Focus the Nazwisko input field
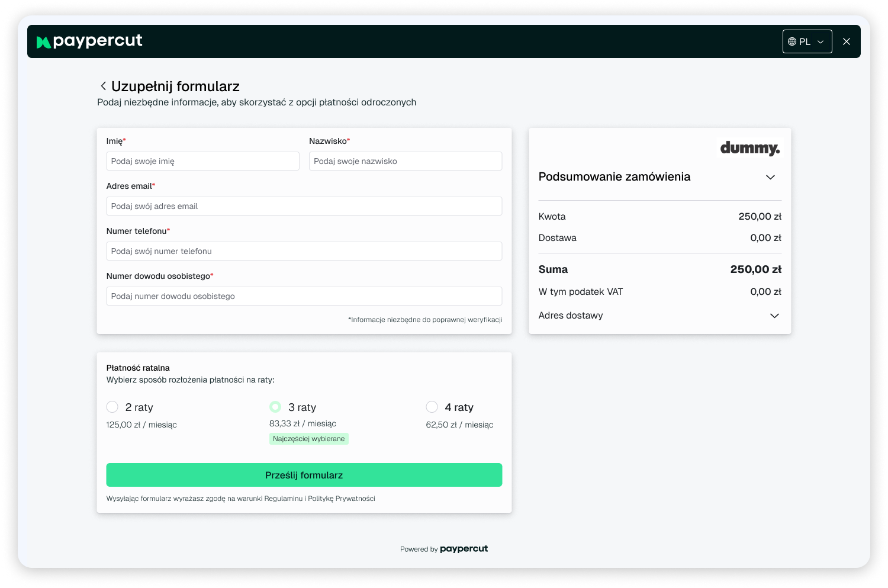The image size is (888, 588). point(406,161)
